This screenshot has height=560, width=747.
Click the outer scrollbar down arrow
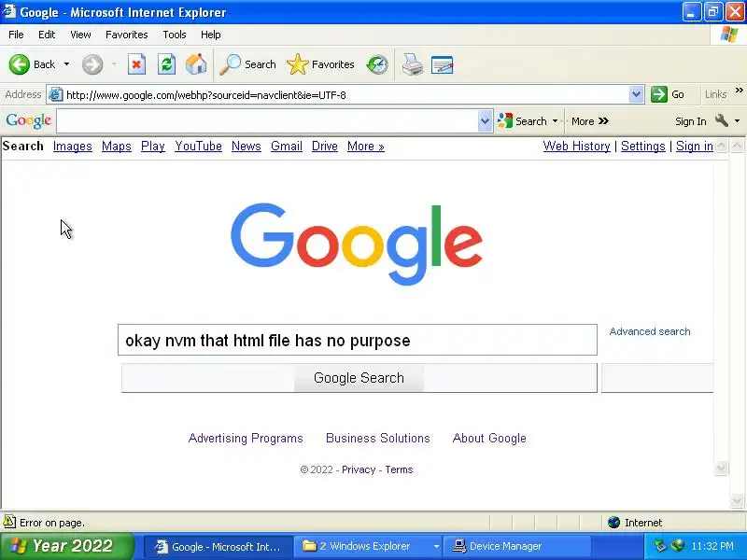pos(737,500)
